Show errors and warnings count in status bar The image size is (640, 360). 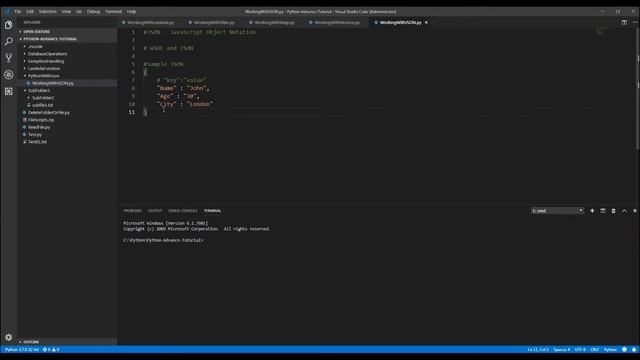click(x=51, y=349)
